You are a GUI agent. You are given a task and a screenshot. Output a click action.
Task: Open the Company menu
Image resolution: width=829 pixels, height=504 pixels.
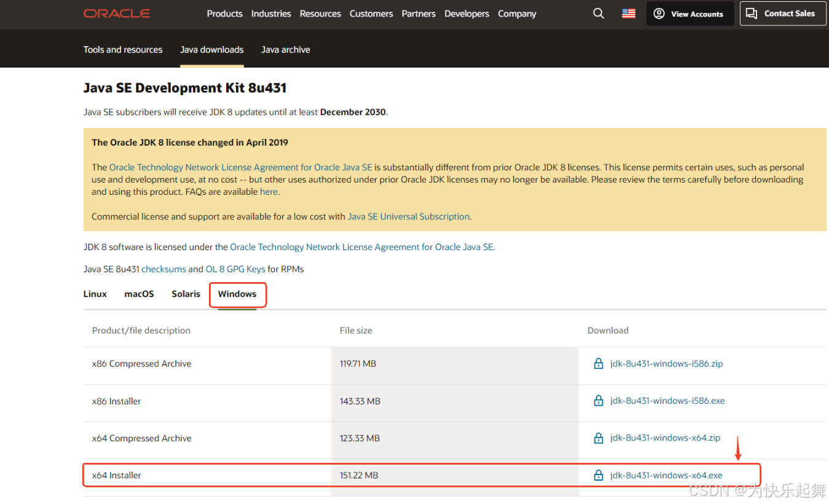[x=517, y=14]
